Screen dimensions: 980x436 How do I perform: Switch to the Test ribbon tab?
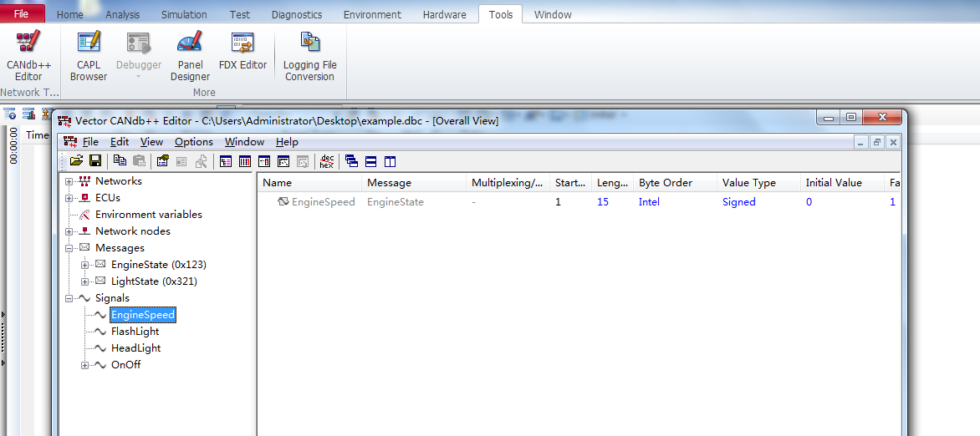(239, 14)
